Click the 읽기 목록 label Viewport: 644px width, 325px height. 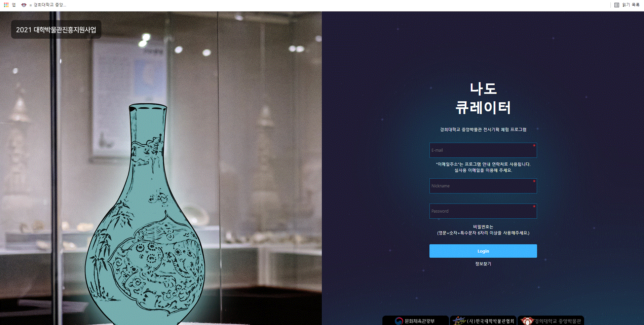click(x=631, y=5)
